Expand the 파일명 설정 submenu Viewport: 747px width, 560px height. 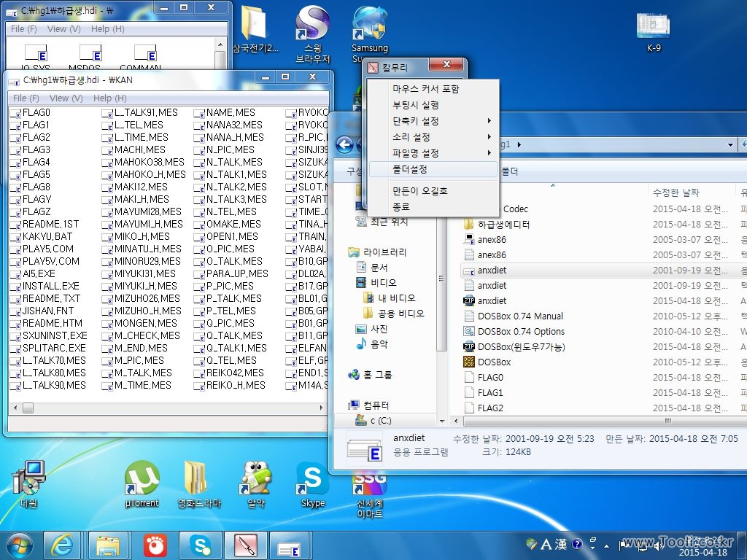click(433, 153)
